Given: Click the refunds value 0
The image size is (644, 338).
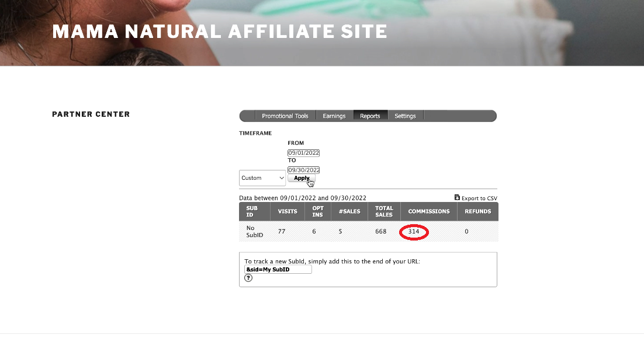Looking at the screenshot, I should pyautogui.click(x=466, y=231).
